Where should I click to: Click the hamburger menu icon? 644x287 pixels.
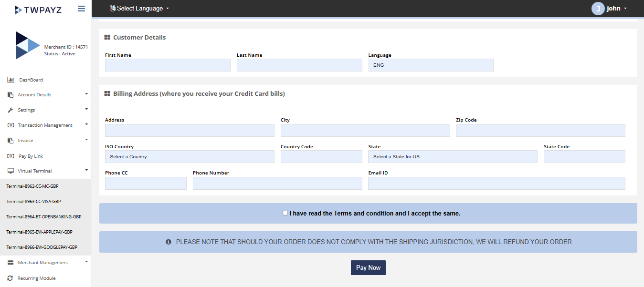pyautogui.click(x=81, y=9)
